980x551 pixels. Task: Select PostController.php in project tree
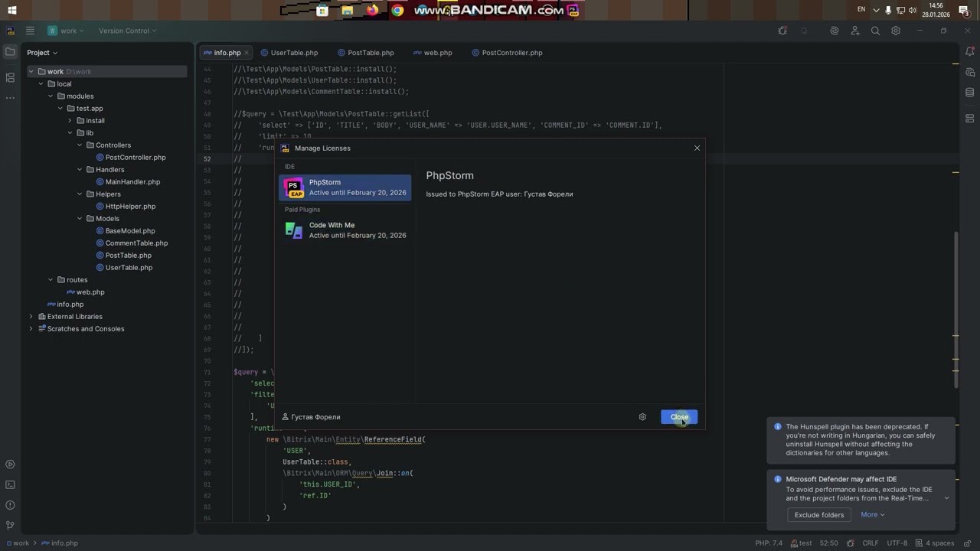(x=135, y=157)
